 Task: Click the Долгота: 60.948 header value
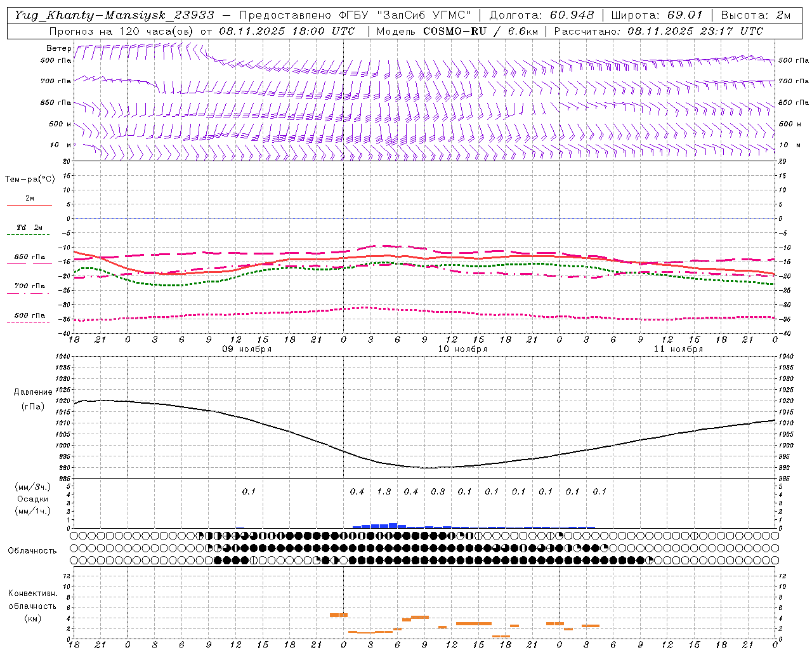pyautogui.click(x=542, y=15)
